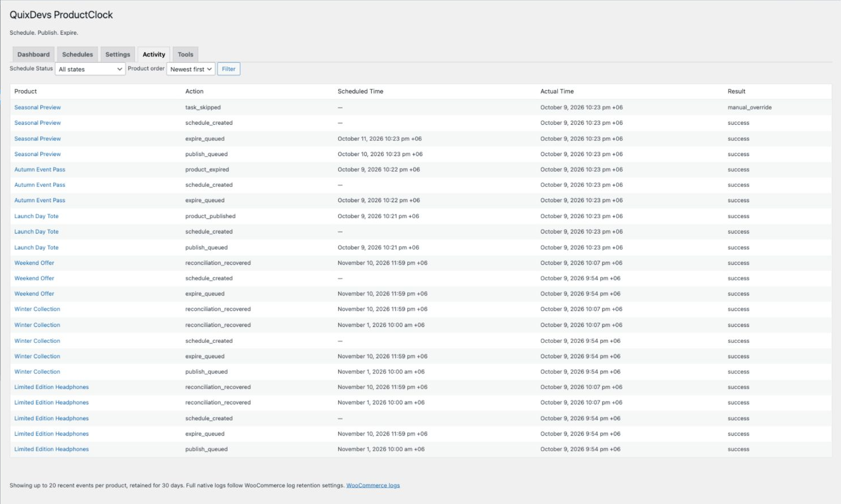Open Weekend Offer in the reconciliation_recovered row
Image resolution: width=841 pixels, height=504 pixels.
click(34, 263)
